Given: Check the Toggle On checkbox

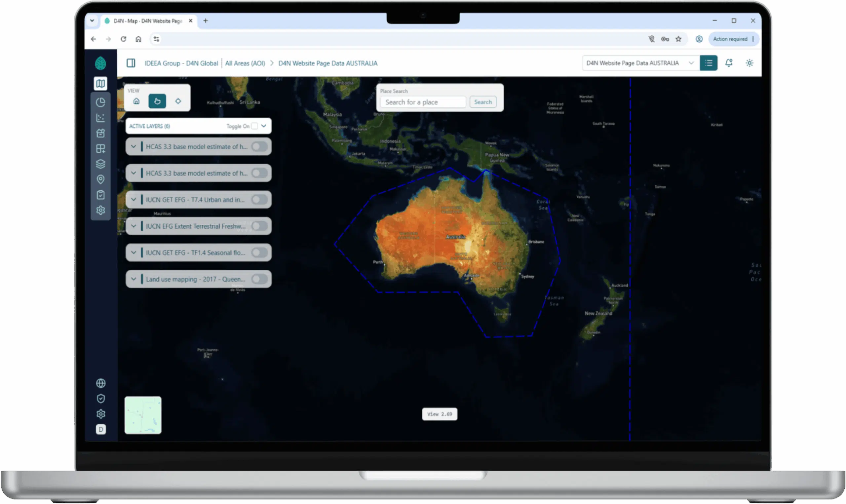Looking at the screenshot, I should [x=254, y=126].
